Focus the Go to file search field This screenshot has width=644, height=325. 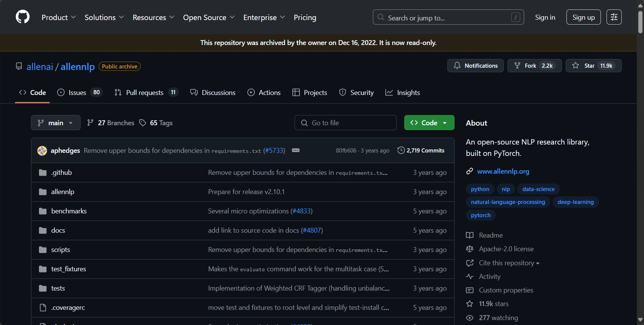(x=346, y=123)
